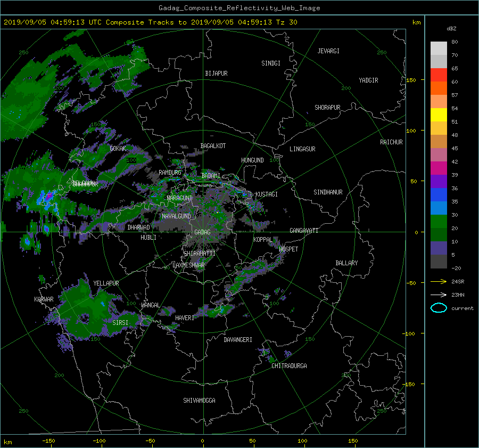Click the LAXMESHWAR city label
Screen dimensions: 479x448
pos(188,265)
